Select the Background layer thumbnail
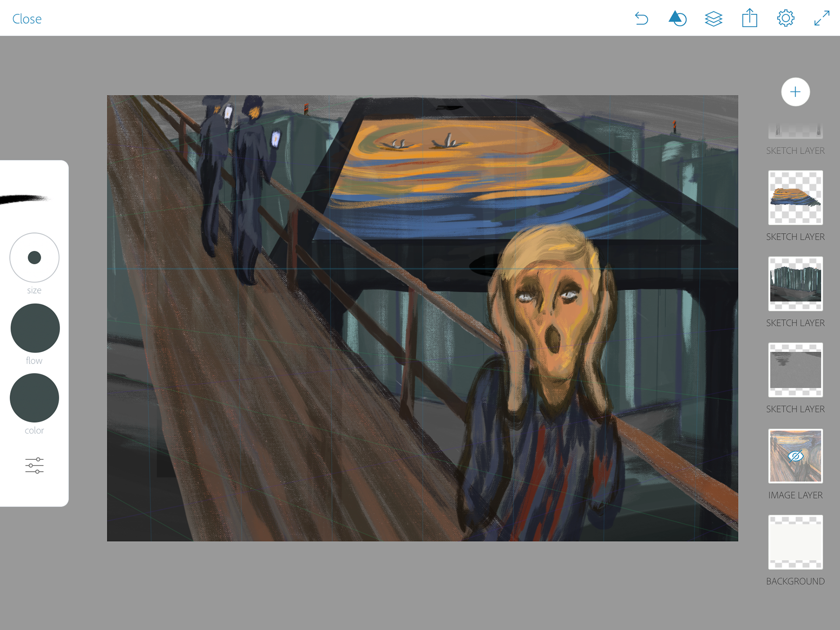840x630 pixels. 795,542
